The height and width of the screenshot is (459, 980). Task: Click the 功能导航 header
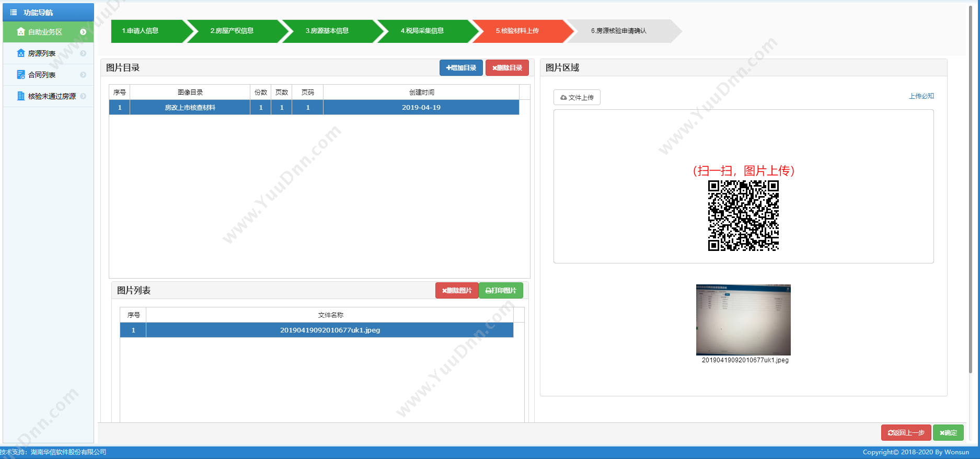pyautogui.click(x=48, y=12)
